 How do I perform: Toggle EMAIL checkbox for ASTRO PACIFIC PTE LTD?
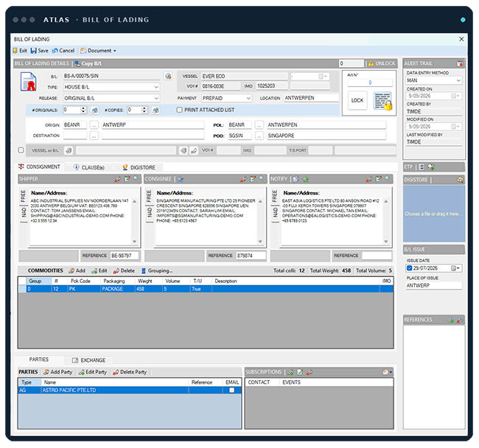coord(232,390)
